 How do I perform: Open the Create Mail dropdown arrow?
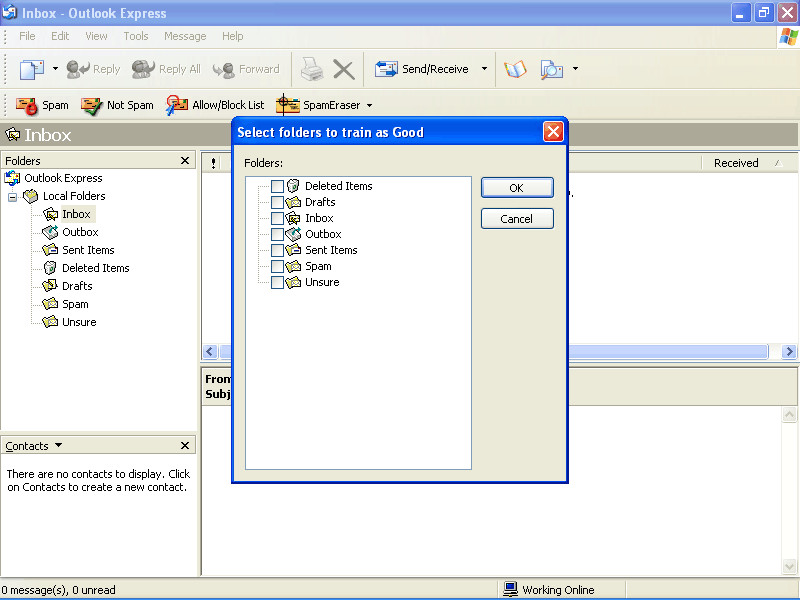55,68
